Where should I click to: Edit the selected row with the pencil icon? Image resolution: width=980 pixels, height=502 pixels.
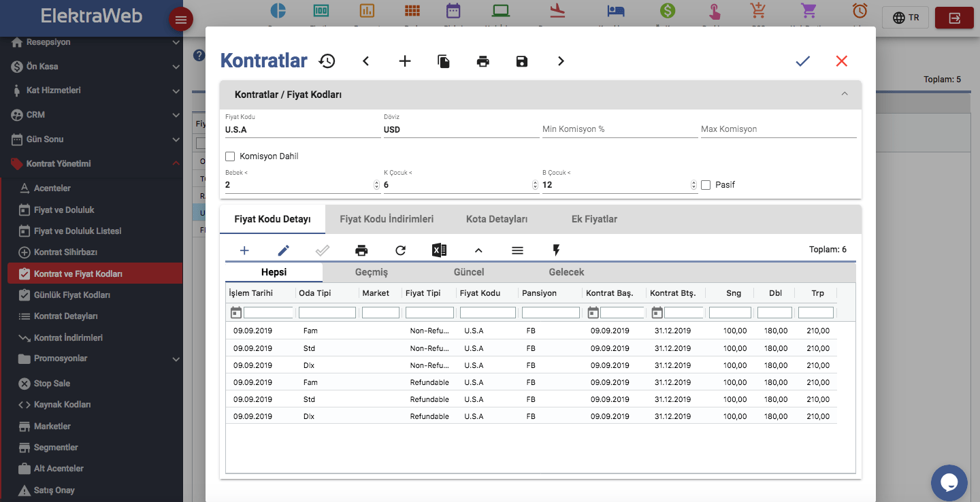tap(284, 250)
